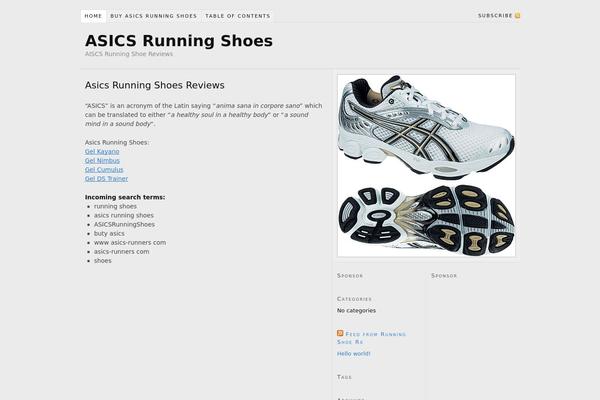The image size is (600, 400).
Task: Open the Hello world! post link
Action: [354, 353]
